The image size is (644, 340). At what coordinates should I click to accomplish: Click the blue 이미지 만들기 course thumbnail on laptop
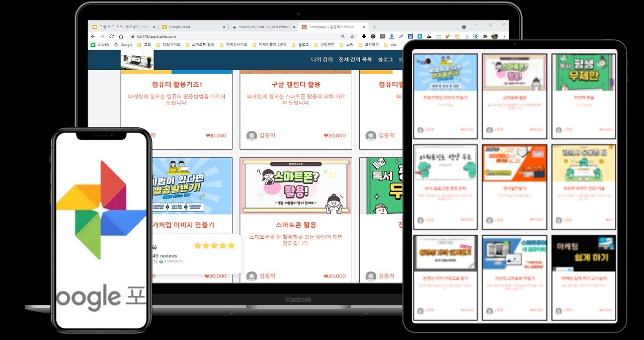[191, 186]
